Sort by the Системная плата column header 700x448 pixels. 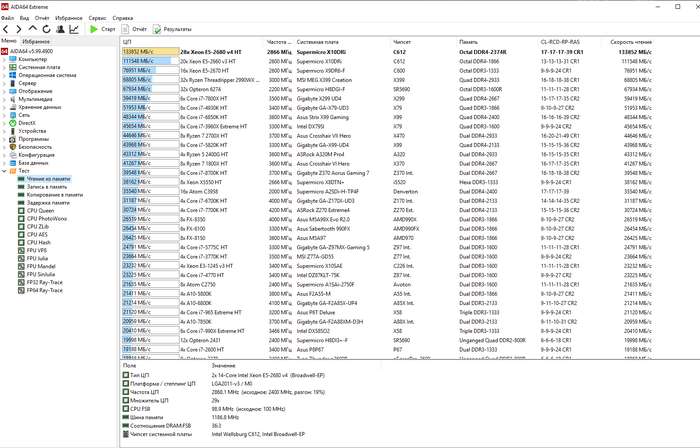coord(342,42)
